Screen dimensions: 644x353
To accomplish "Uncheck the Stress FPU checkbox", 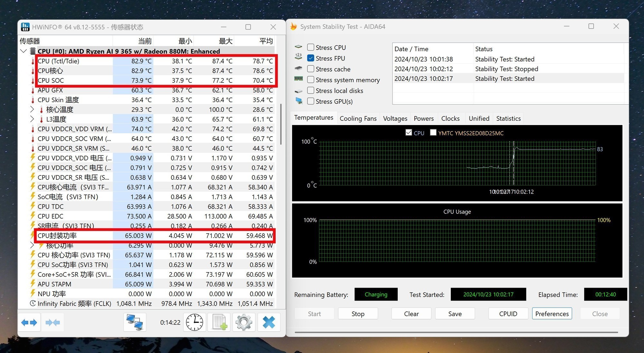I will tap(311, 58).
